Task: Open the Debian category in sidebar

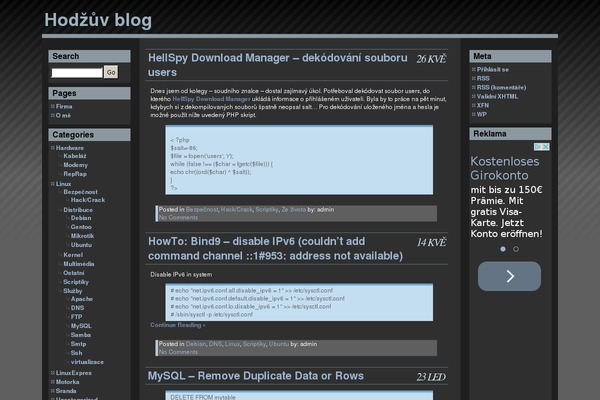Action: 81,218
